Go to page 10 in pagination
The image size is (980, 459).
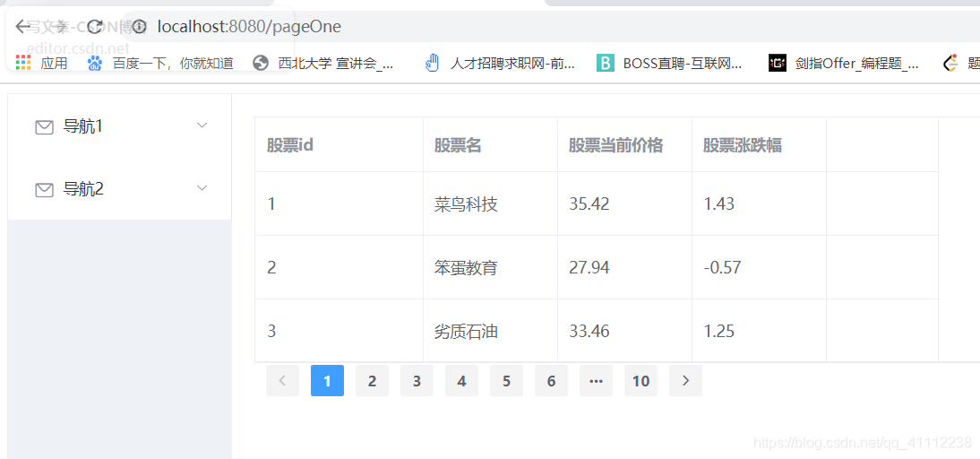coord(640,381)
